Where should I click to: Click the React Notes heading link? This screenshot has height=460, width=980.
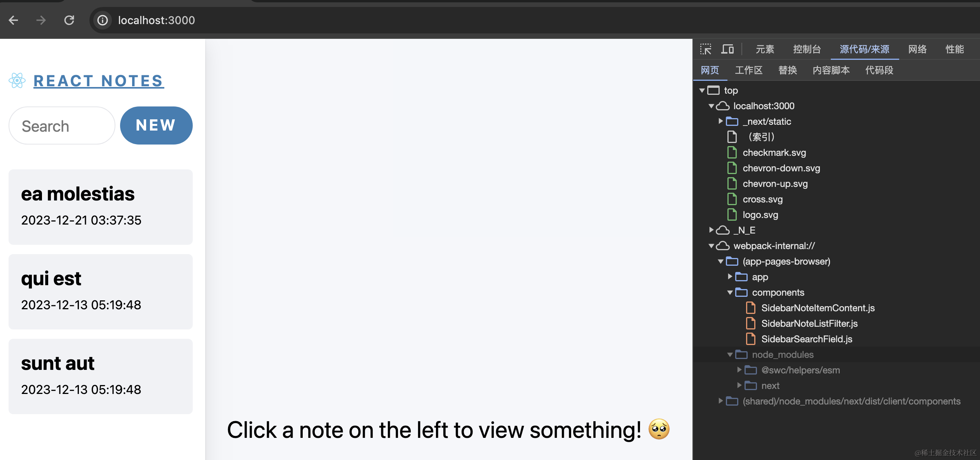tap(98, 81)
